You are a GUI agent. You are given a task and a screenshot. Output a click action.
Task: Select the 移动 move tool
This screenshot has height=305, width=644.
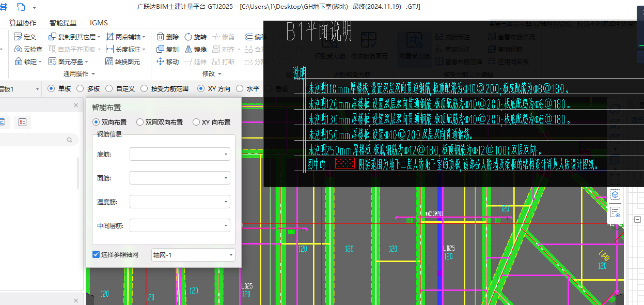tap(167, 62)
